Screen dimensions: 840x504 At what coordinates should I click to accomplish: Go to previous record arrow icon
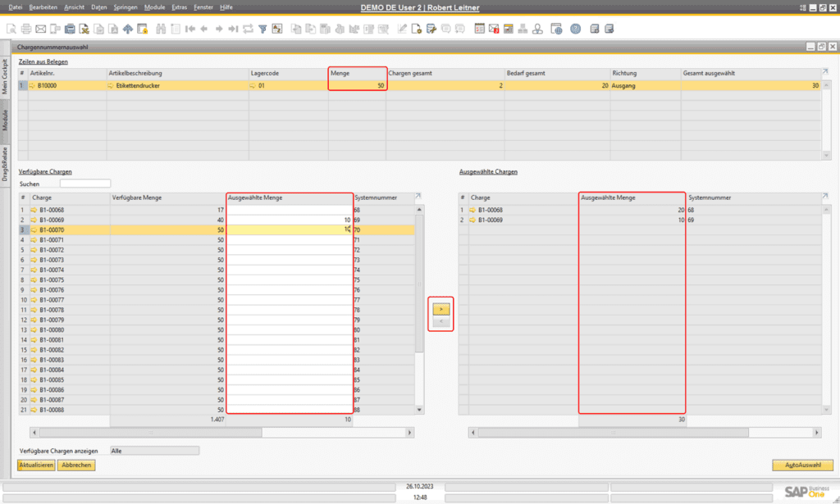point(204,29)
